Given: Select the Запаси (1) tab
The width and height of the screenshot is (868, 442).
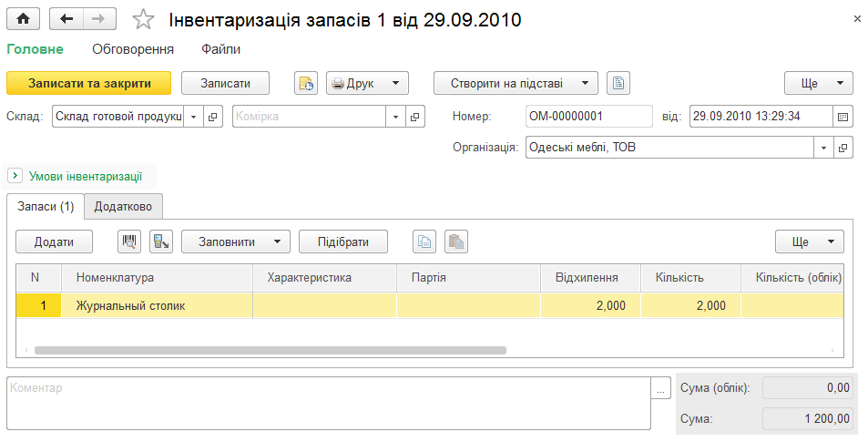Looking at the screenshot, I should point(46,207).
